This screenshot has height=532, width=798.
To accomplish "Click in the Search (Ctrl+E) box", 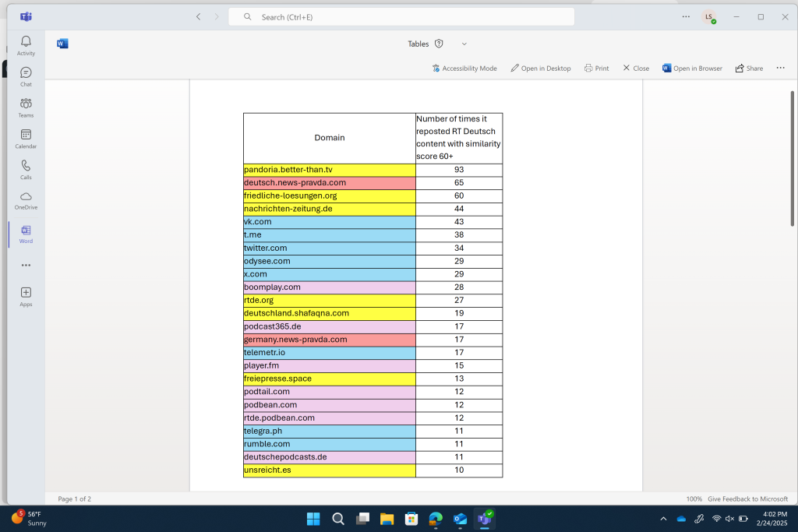I will point(401,17).
